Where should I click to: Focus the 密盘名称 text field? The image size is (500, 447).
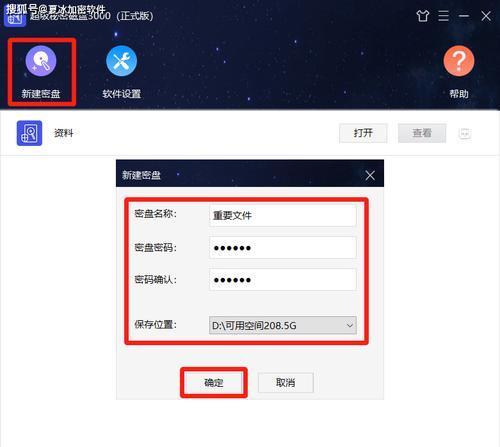point(283,215)
